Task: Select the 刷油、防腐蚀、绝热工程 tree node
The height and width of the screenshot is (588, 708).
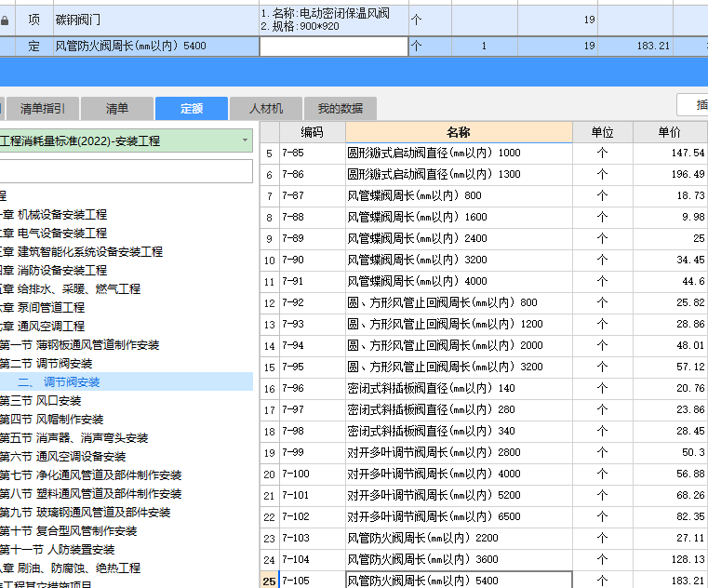Action: 71,568
